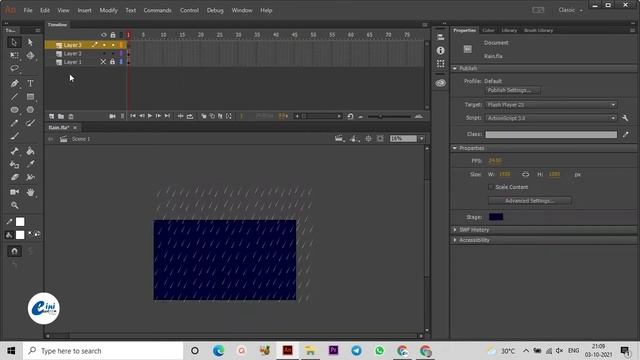Choose the Ink Bottle tool
Image resolution: width=640 pixels, height=360 pixels.
pos(14,164)
